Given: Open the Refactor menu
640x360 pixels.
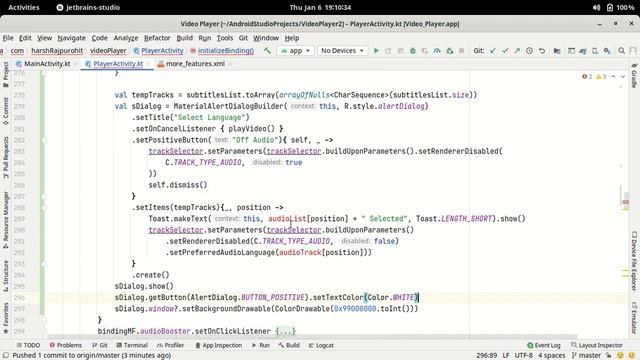Looking at the screenshot, I should click(157, 38).
